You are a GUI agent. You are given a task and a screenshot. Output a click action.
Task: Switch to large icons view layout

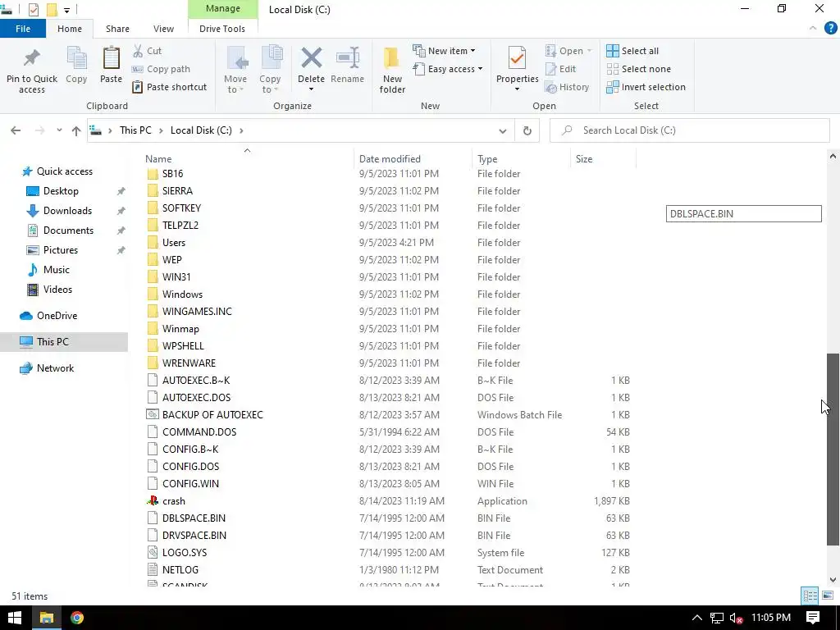click(828, 596)
